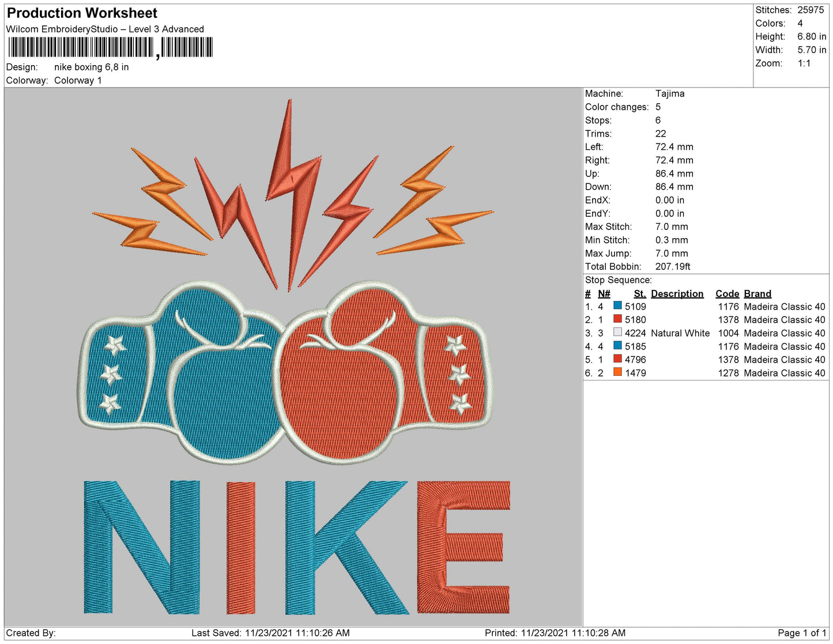Click the 'Natural White' description
Image resolution: width=833 pixels, height=644 pixels.
coord(680,333)
